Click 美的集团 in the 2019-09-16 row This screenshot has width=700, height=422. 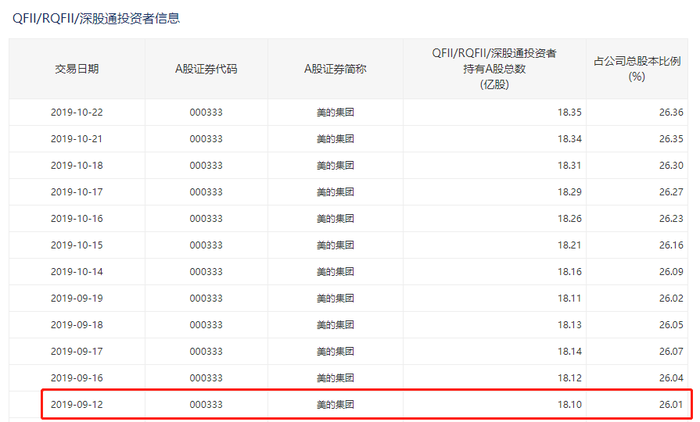point(335,378)
